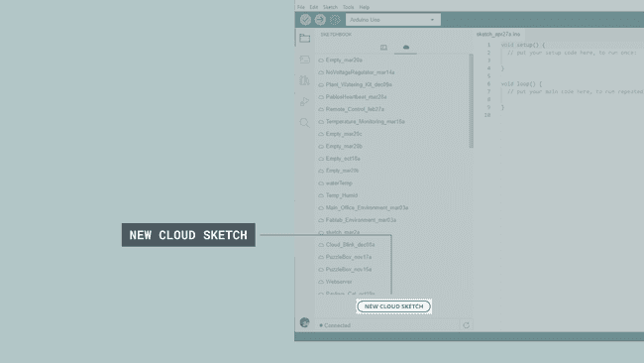Open the Sketchbook folder sidebar icon
Screen dimensions: 644x363
[x=305, y=38]
